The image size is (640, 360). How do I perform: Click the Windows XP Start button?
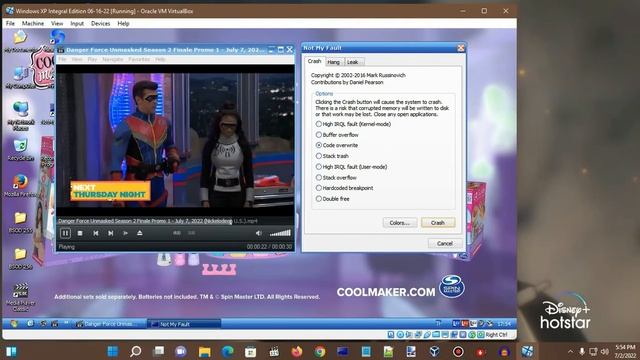pyautogui.click(x=13, y=324)
